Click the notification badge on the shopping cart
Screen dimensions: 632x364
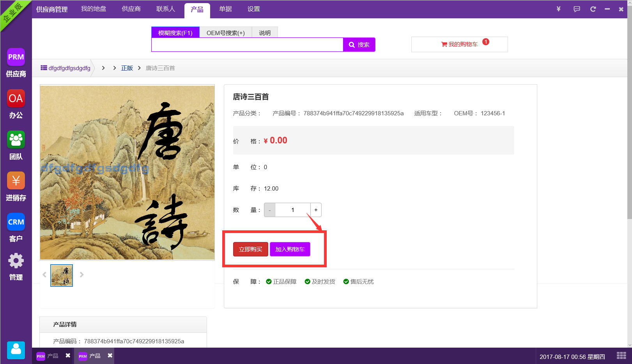[x=486, y=42]
